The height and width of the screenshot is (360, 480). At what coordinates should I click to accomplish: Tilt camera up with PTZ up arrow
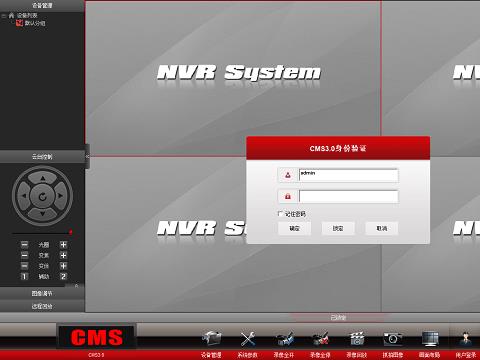(x=42, y=178)
